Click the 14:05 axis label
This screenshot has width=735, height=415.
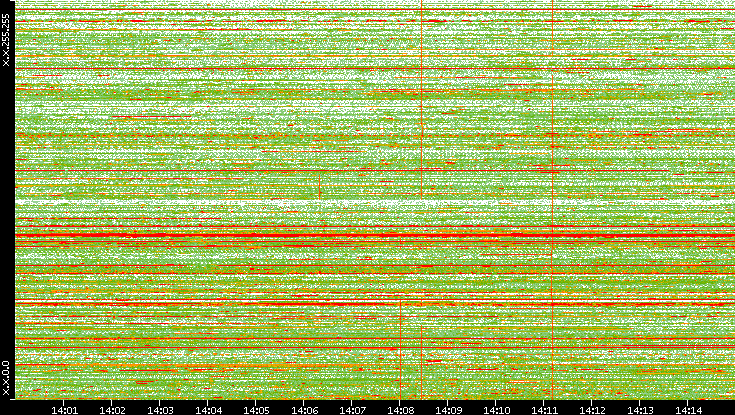(x=256, y=409)
